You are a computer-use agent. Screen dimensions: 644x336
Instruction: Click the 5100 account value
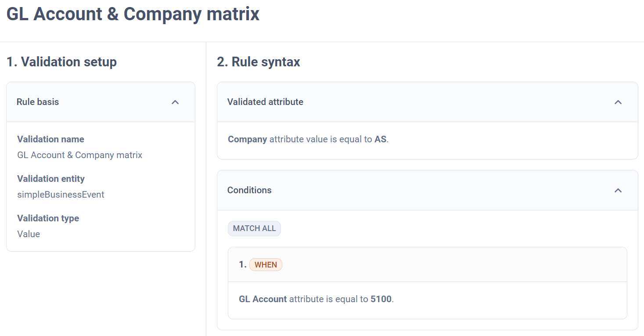click(381, 299)
